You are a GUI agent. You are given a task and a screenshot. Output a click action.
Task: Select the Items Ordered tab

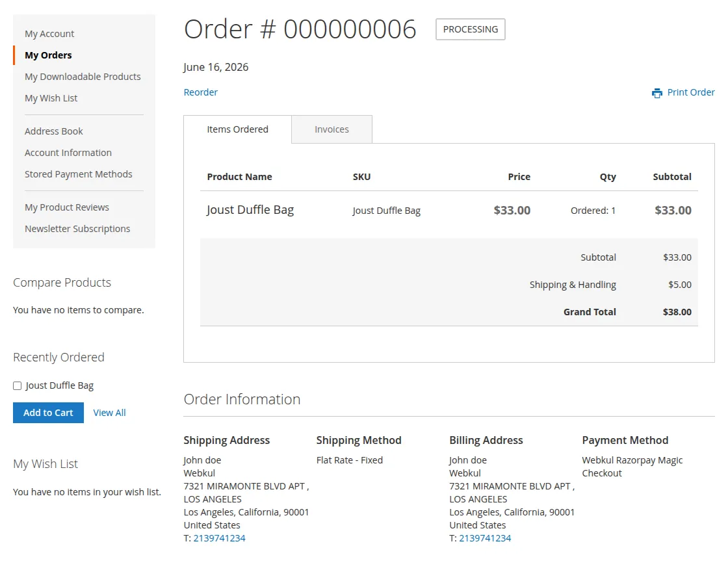coord(237,129)
